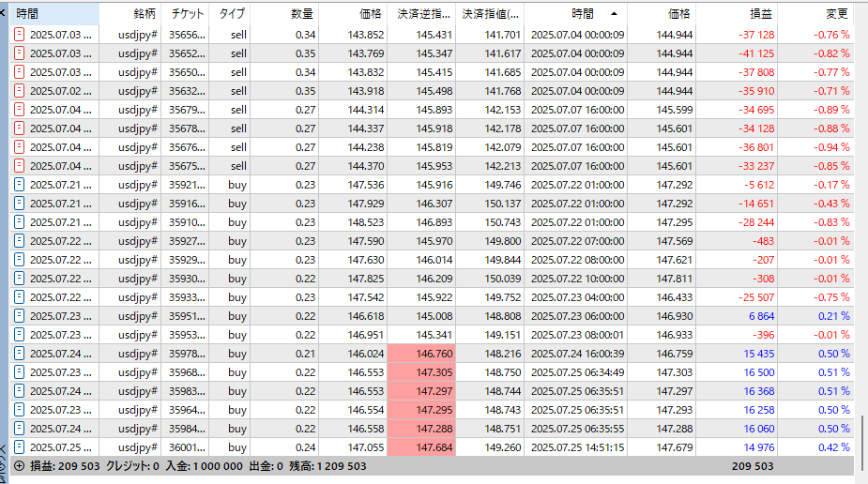Click the first 時間 column header
The image size is (868, 484).
(54, 14)
